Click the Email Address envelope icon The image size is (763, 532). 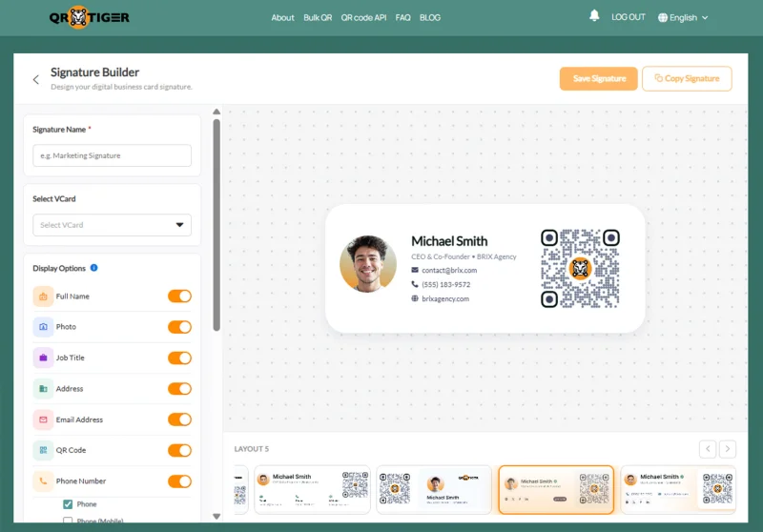click(x=43, y=419)
